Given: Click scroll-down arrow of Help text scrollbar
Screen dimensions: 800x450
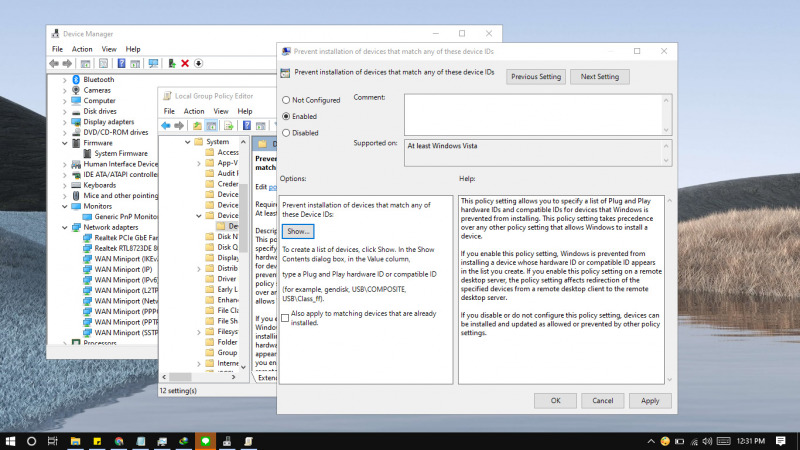Looking at the screenshot, I should (x=669, y=380).
